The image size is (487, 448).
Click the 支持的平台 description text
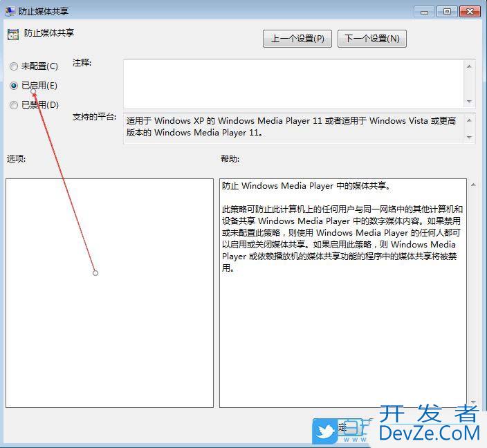(291, 127)
